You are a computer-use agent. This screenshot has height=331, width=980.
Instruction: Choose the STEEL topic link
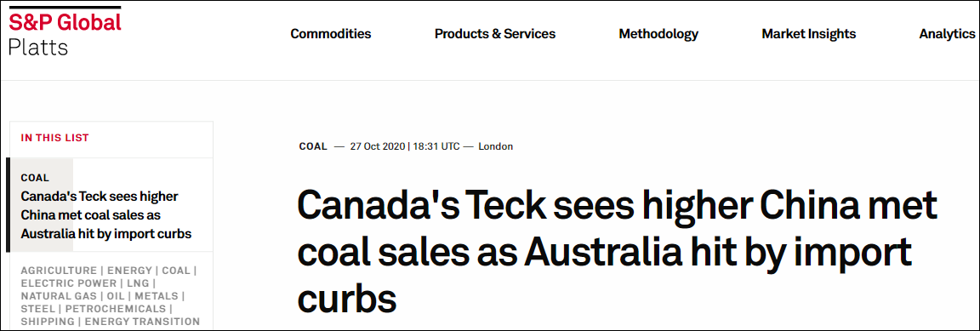[37, 309]
